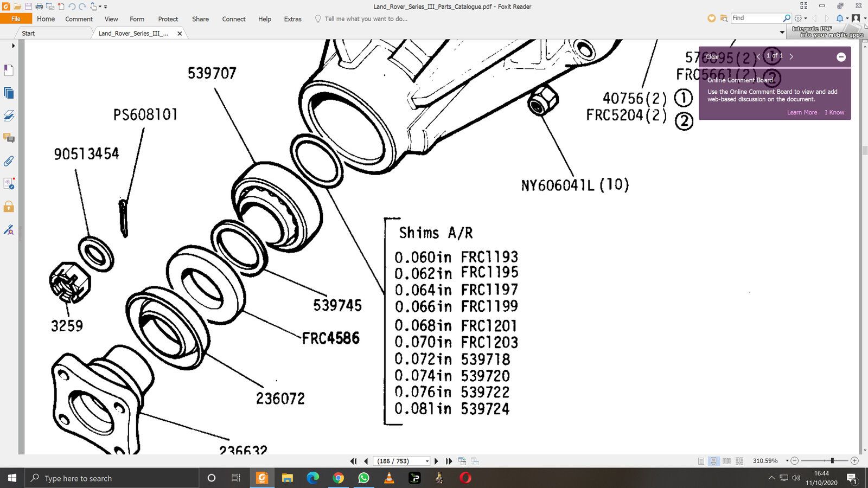Select continuous page view mode

coord(713,461)
